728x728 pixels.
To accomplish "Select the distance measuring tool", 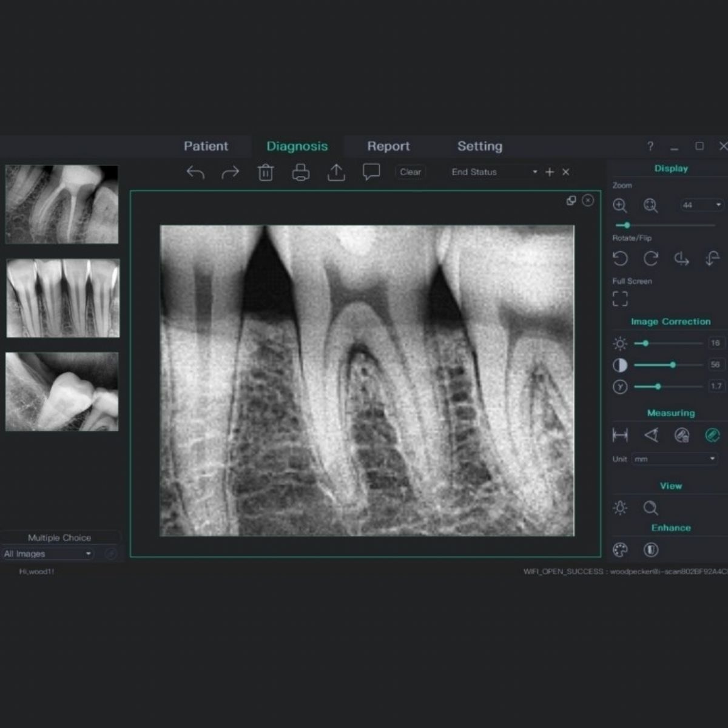I will pos(620,435).
